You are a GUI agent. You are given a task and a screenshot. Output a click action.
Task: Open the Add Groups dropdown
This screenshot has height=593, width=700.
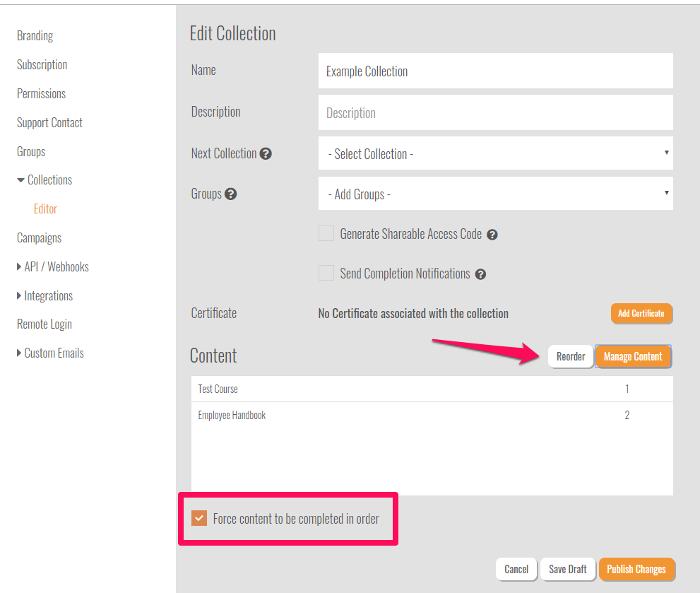[x=495, y=194]
